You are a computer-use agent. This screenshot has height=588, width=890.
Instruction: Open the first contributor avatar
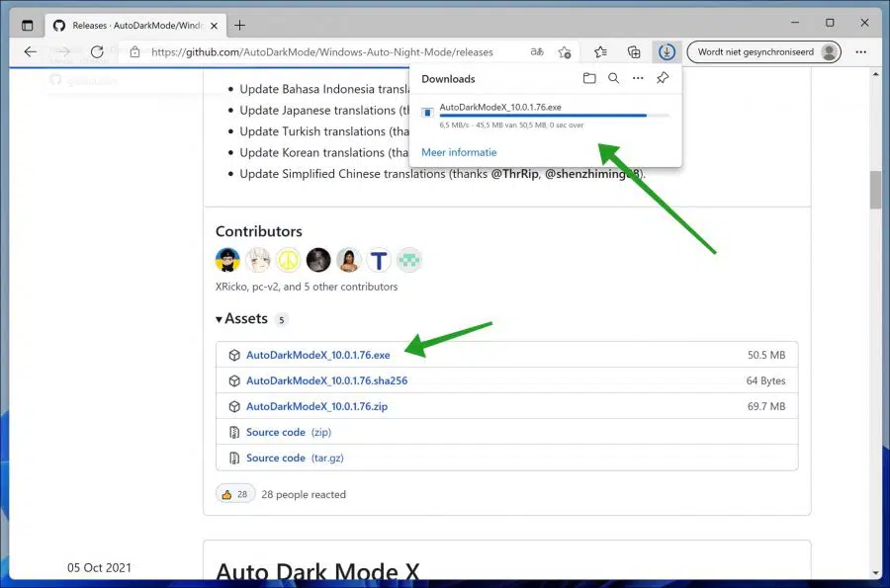pos(227,260)
